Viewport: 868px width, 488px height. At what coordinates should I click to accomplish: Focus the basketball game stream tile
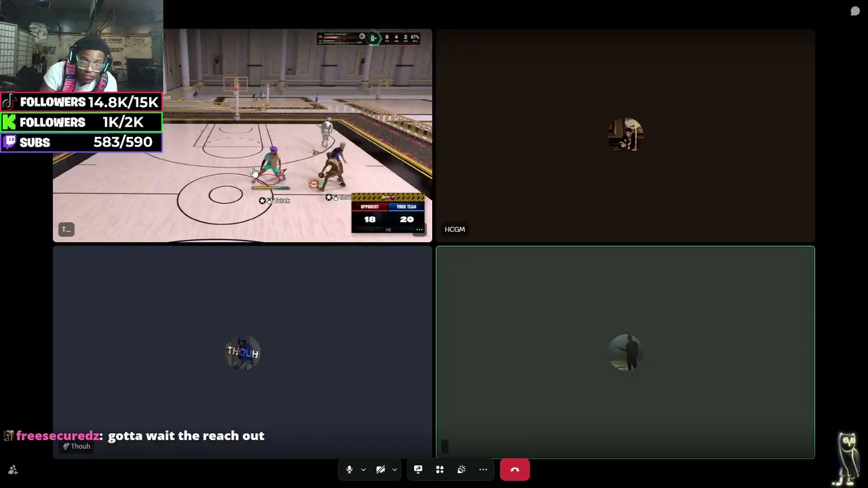point(243,136)
